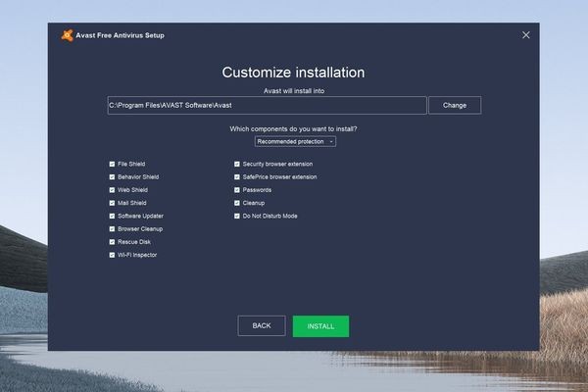Click the 'Avast will install into' label

[294, 91]
